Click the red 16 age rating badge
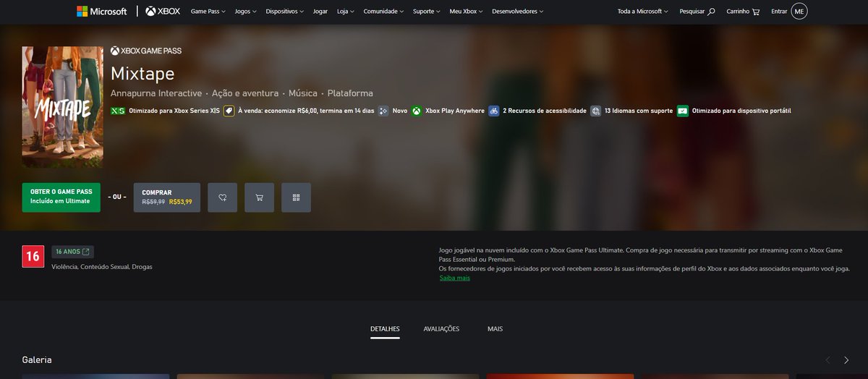This screenshot has width=868, height=379. 33,256
